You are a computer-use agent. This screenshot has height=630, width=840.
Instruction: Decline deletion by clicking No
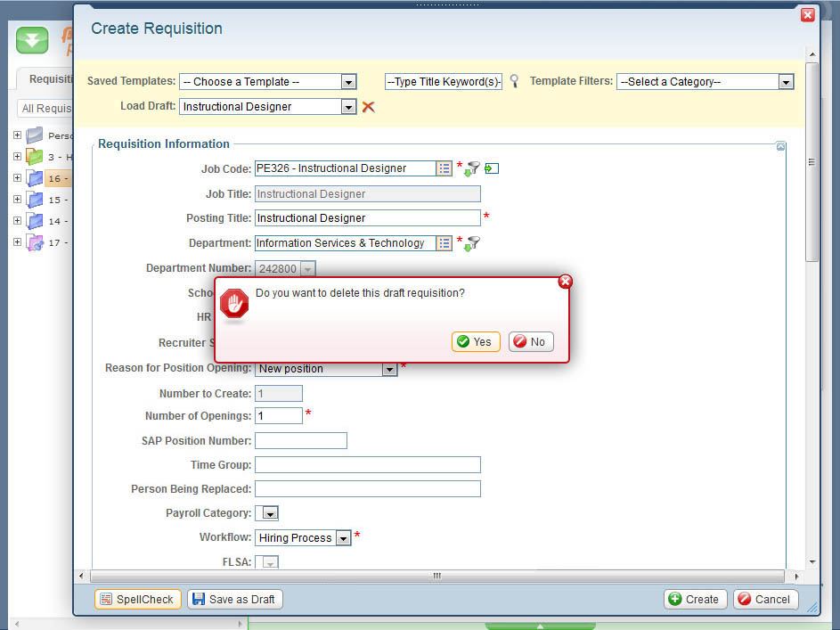(530, 342)
